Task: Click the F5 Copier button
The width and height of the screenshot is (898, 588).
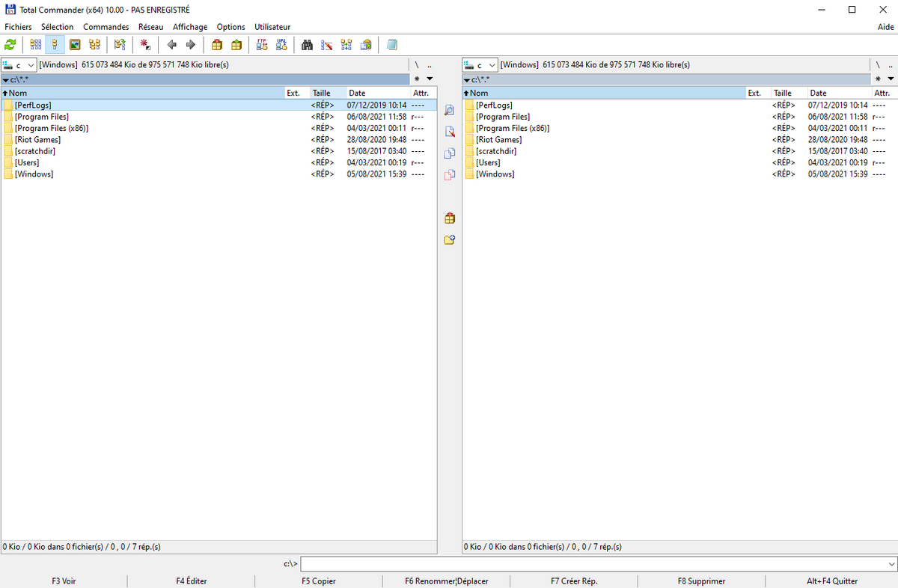Action: point(319,581)
